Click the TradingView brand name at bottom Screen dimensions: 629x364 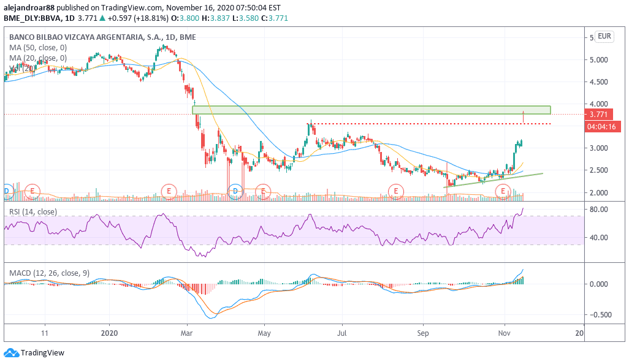click(x=42, y=353)
